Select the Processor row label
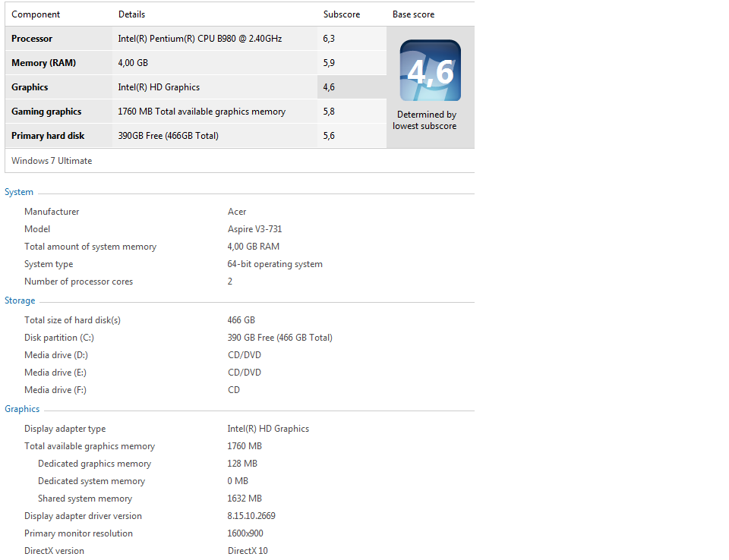The image size is (729, 560). [x=32, y=39]
